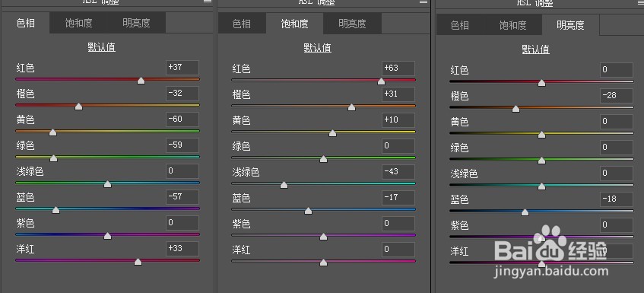Focus the 洋红 saturation value field
The height and width of the screenshot is (293, 644).
tap(398, 250)
